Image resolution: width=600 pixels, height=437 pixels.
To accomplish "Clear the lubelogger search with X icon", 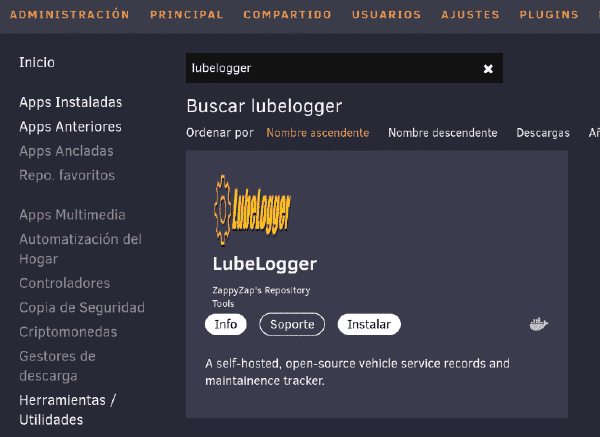I will tap(488, 68).
